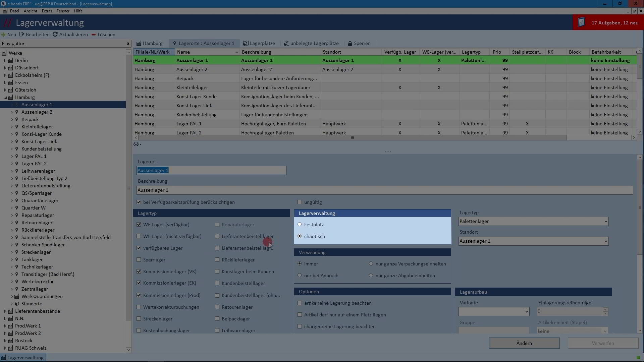The width and height of the screenshot is (644, 362).
Task: Open the Lagertyp Palettenlager dropdown
Action: click(605, 222)
